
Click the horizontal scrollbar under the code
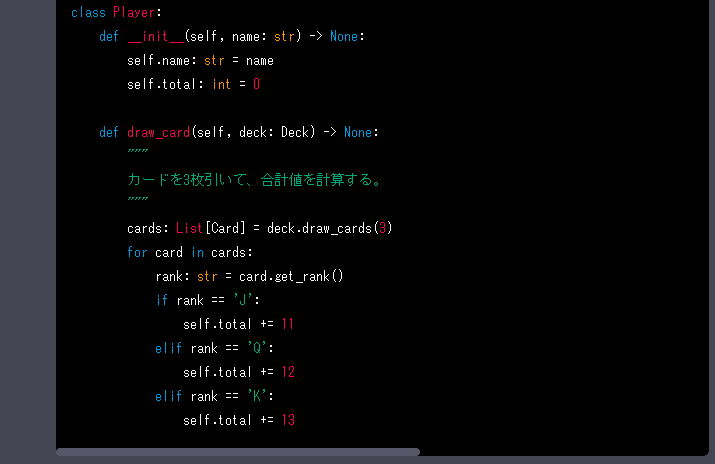tap(238, 452)
